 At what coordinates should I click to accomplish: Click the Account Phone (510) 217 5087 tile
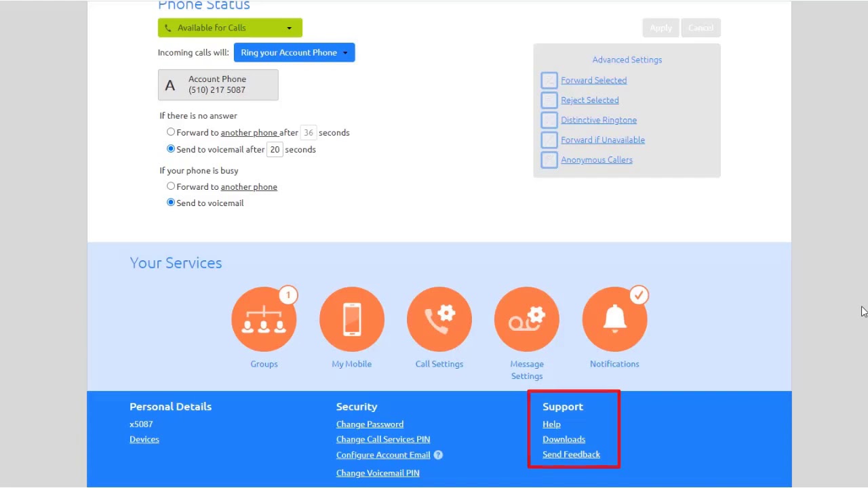tap(218, 85)
